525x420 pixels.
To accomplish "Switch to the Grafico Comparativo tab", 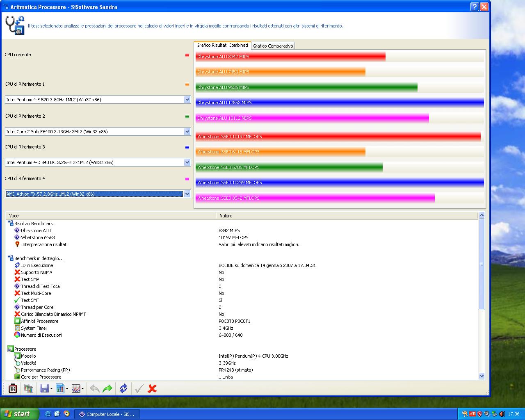I will [273, 46].
